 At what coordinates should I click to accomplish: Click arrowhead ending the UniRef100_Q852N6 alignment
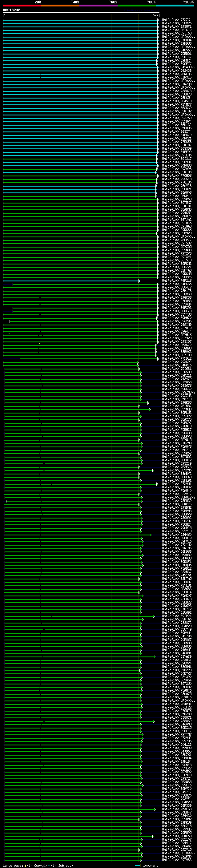(153, 471)
